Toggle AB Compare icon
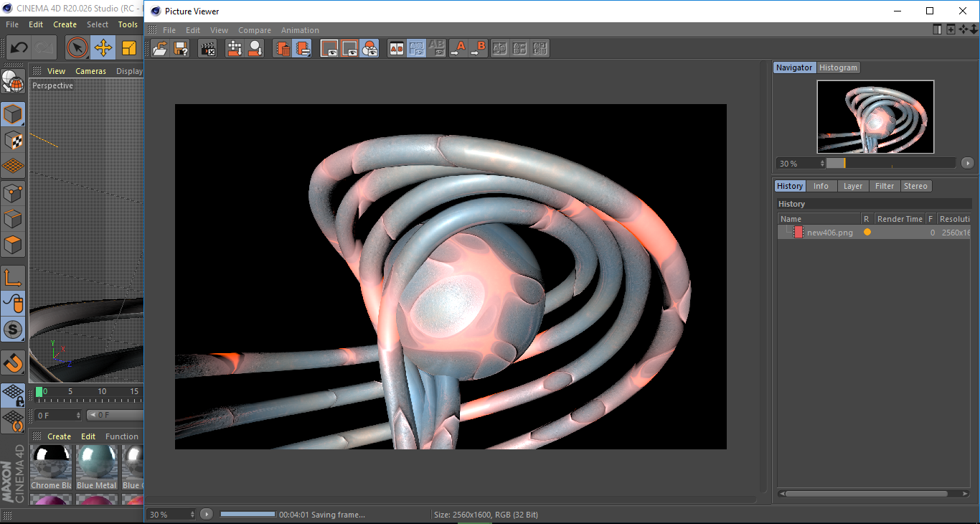 [396, 49]
